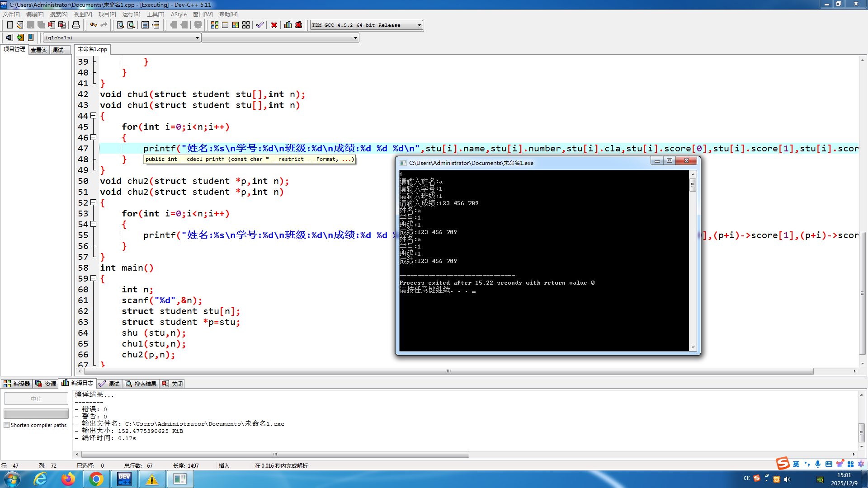Screen dimensions: 868x488
Task: Open the 运行[R] menu
Action: coord(131,14)
